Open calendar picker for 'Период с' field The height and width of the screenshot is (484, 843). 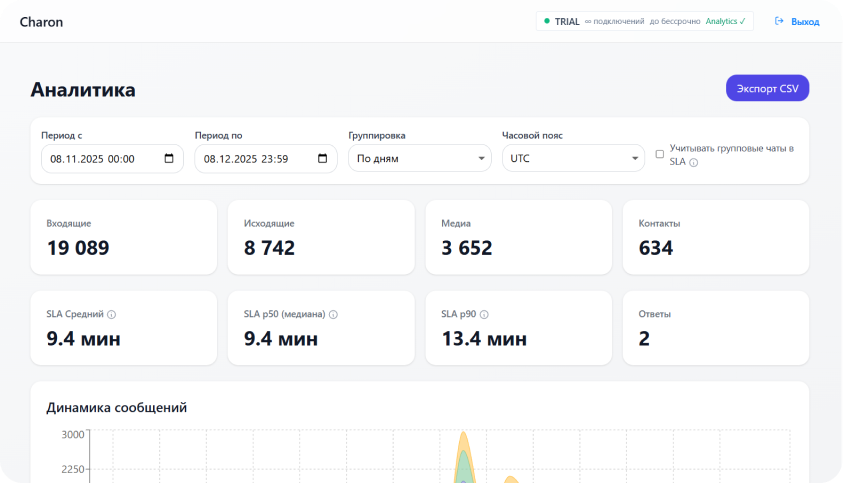click(x=169, y=158)
